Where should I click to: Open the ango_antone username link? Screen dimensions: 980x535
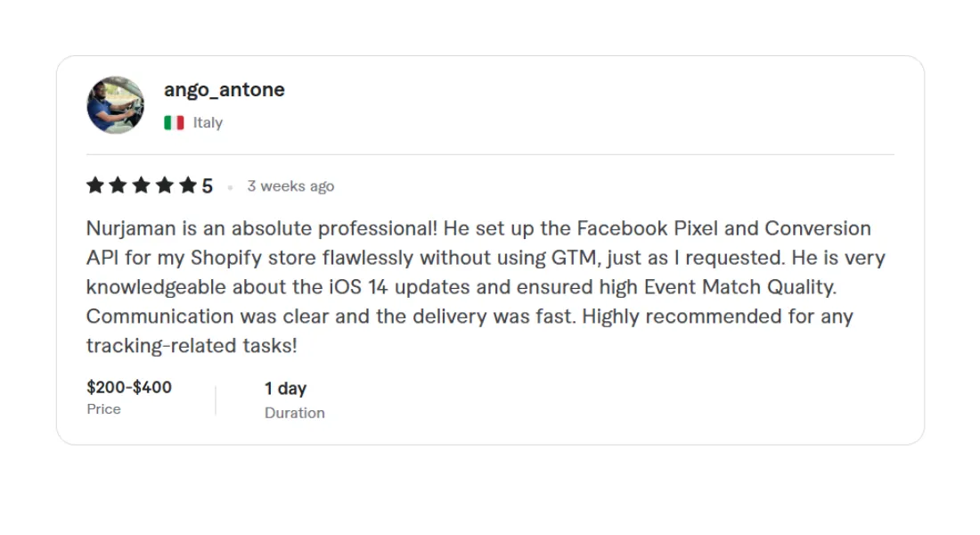224,90
